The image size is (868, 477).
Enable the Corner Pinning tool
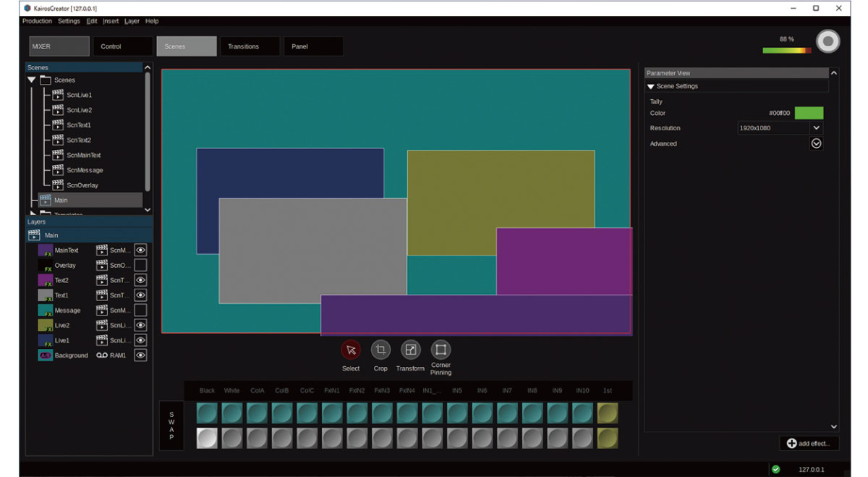coord(441,350)
